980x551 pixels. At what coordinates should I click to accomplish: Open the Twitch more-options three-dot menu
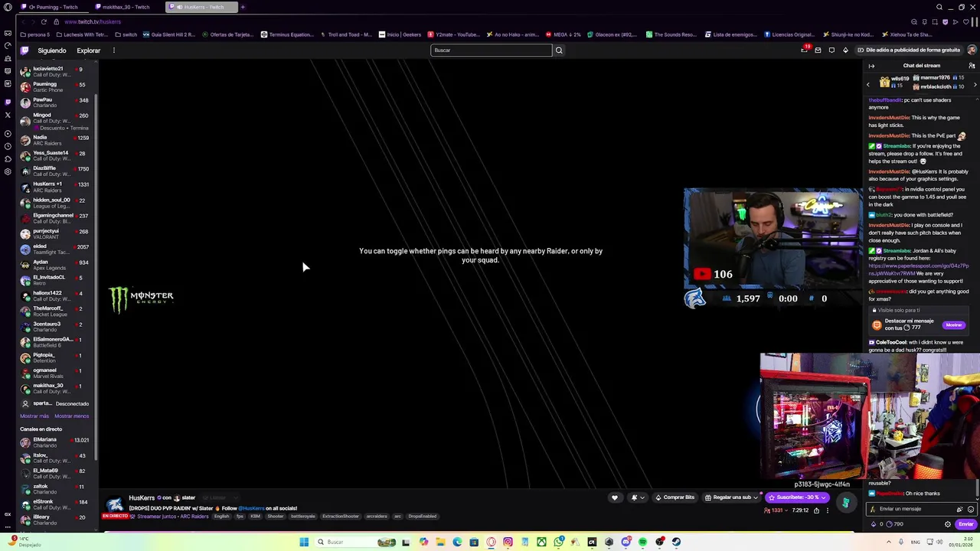click(113, 51)
